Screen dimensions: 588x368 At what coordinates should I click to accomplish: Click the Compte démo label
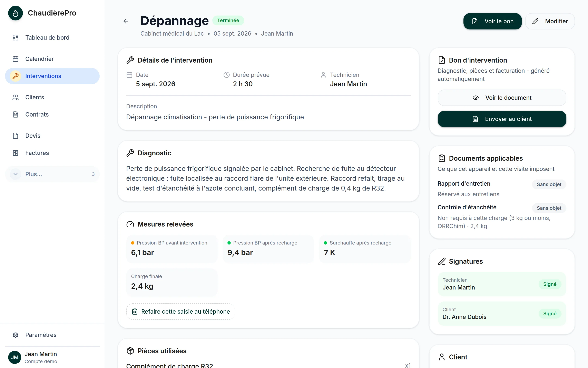click(x=41, y=361)
